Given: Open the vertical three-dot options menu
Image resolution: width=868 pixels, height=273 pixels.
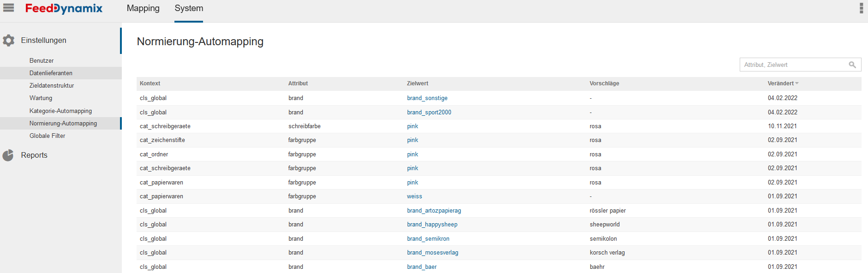Looking at the screenshot, I should pyautogui.click(x=861, y=8).
